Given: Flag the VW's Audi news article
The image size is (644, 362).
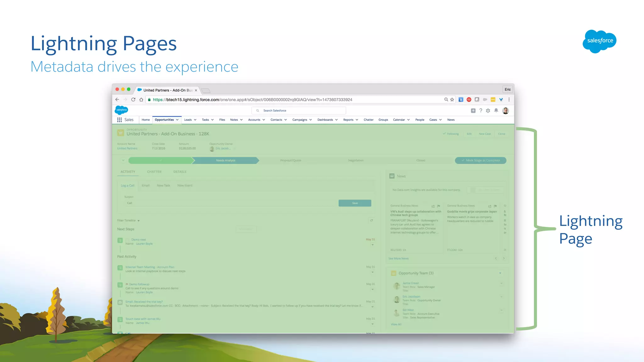Looking at the screenshot, I should click(438, 206).
